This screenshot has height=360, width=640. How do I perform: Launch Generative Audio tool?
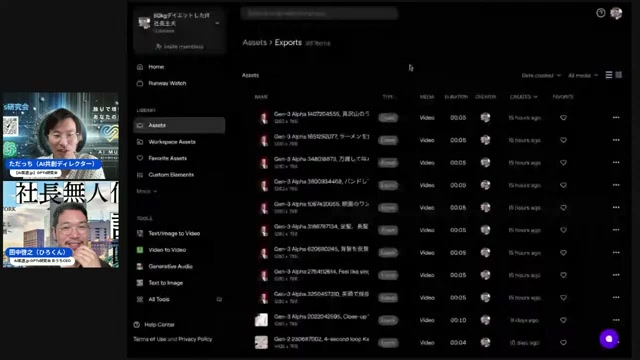170,267
